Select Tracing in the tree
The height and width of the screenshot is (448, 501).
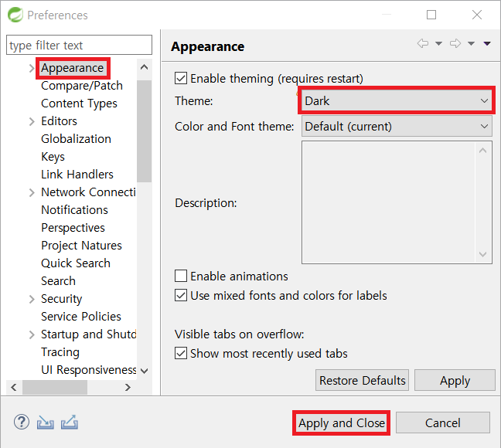60,352
